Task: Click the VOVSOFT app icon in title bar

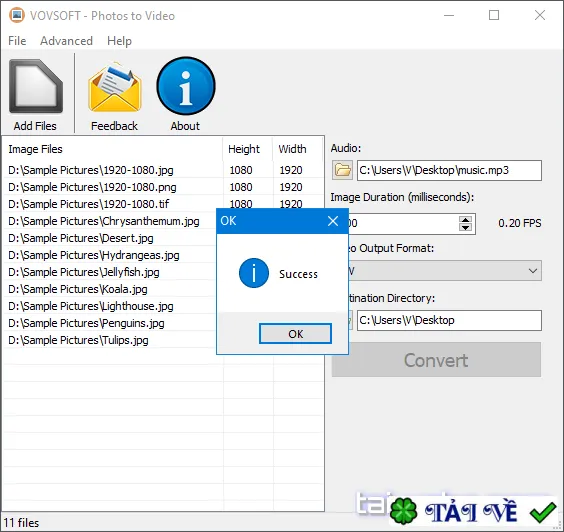Action: [x=17, y=15]
